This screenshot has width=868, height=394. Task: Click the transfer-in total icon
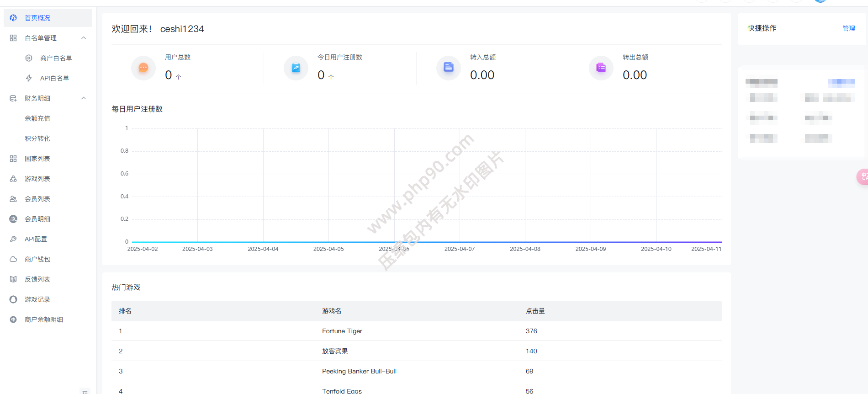(x=448, y=68)
